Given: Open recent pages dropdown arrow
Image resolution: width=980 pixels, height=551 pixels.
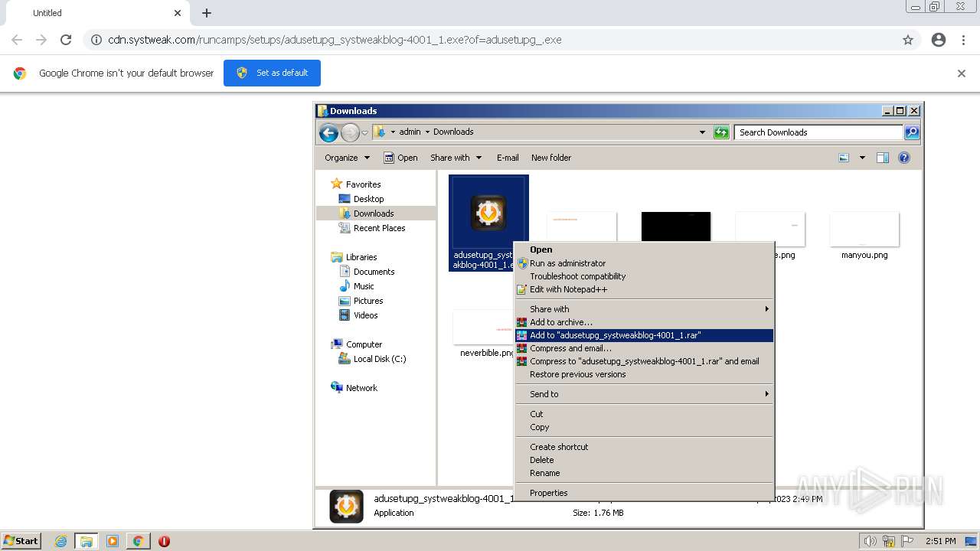Looking at the screenshot, I should [x=365, y=133].
